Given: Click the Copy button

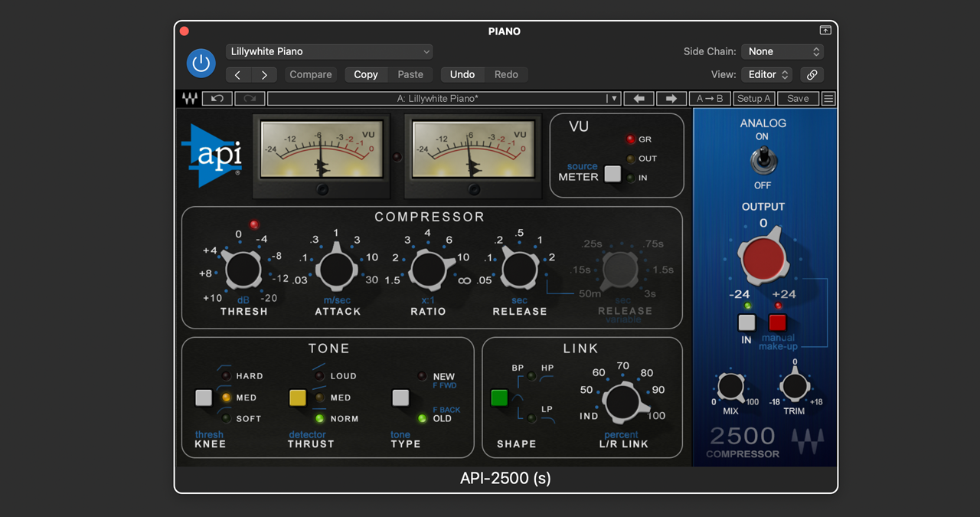Looking at the screenshot, I should (x=366, y=74).
